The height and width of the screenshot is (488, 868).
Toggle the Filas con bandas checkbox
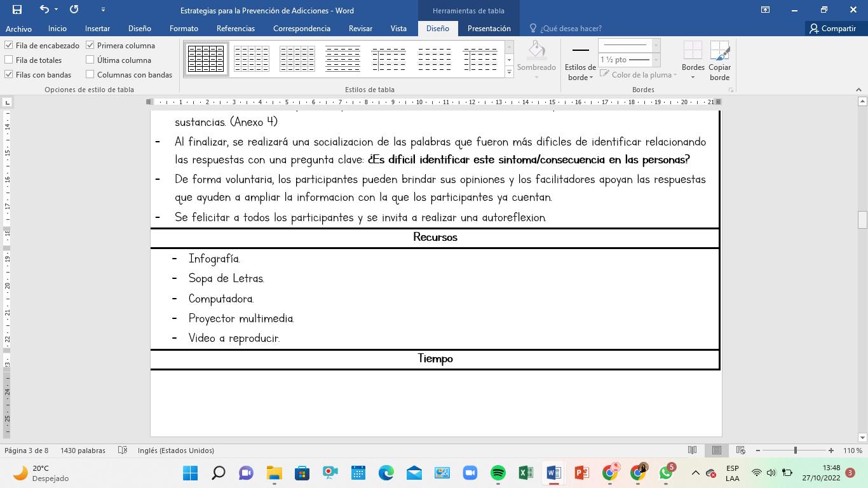(9, 74)
